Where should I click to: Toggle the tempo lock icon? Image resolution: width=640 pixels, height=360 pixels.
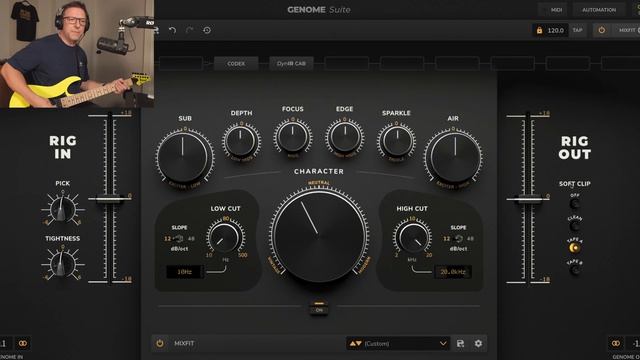pos(539,31)
